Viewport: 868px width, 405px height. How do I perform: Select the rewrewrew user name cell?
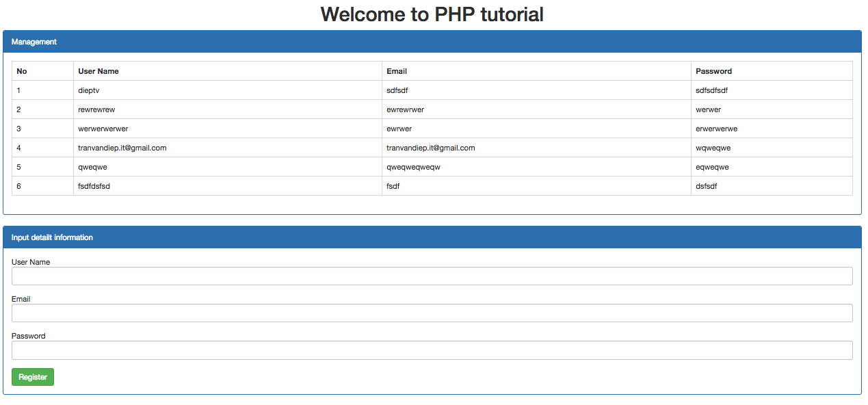[96, 109]
